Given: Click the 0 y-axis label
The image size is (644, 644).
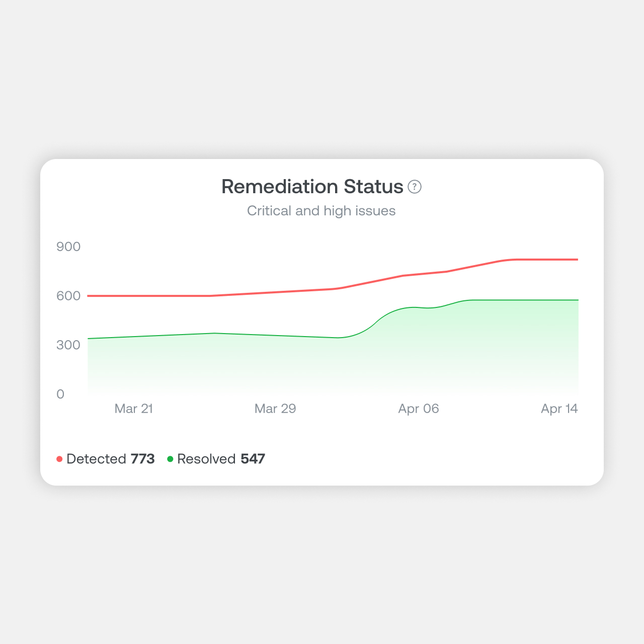Looking at the screenshot, I should (60, 394).
